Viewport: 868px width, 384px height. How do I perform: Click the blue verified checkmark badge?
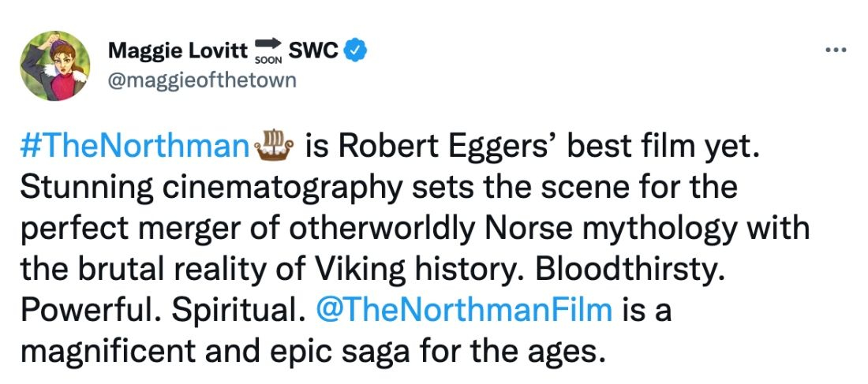(x=355, y=50)
